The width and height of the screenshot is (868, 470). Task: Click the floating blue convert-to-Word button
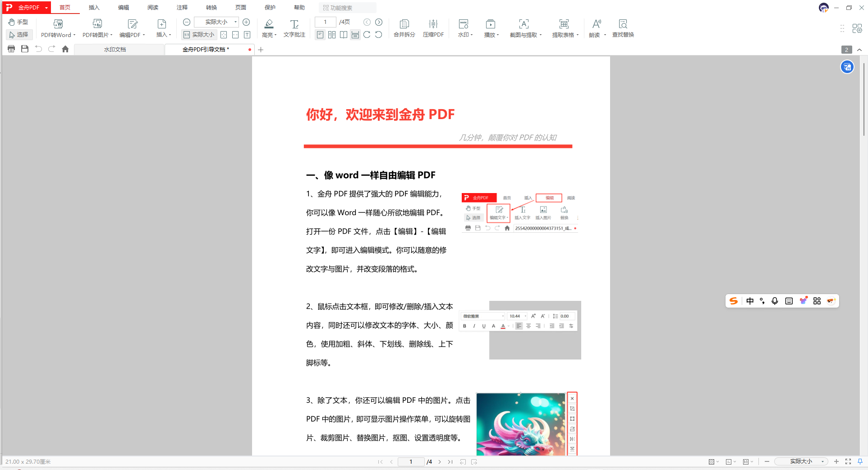tap(847, 67)
